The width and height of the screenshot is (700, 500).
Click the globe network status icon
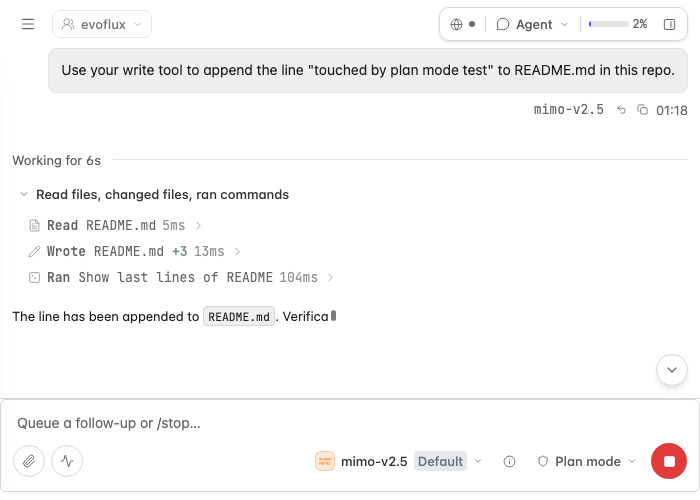coord(456,24)
